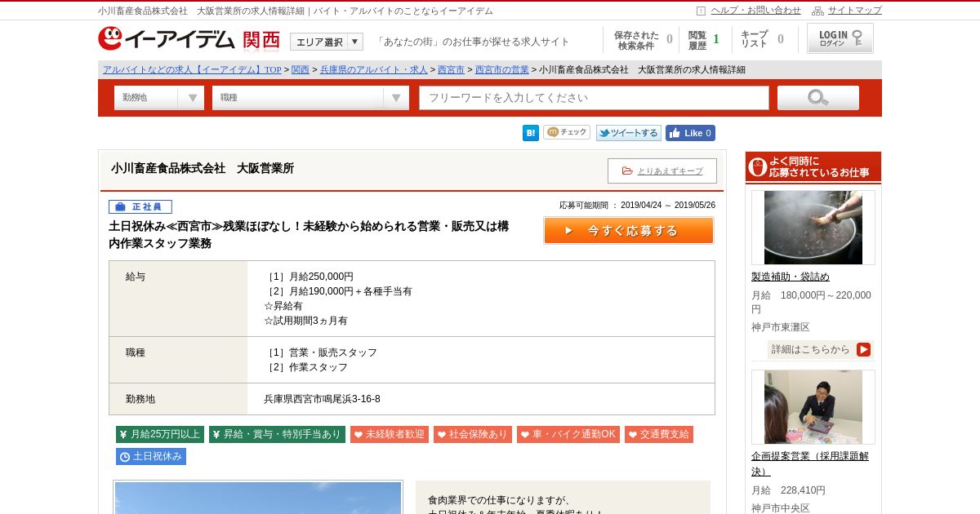Focus the free keyword search field
This screenshot has height=514, width=980.
[x=595, y=98]
